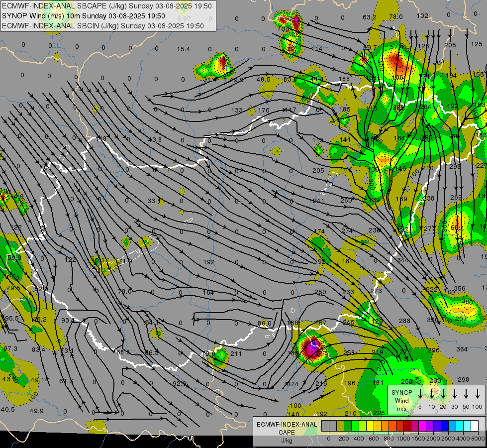Click the 390 CAPE value on the map
487x448 pixels.
tap(432, 320)
